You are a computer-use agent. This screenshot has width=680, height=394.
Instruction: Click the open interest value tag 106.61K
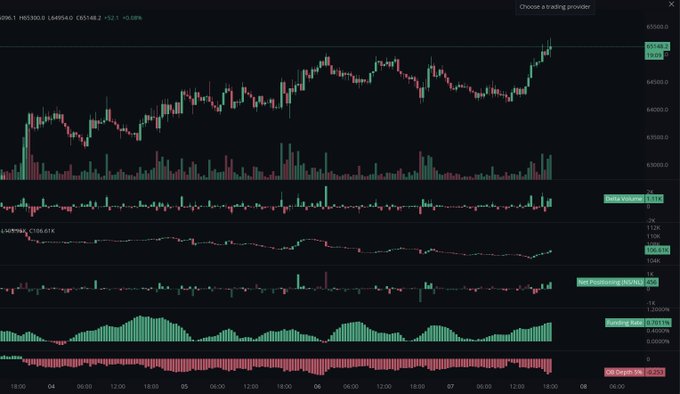coord(657,251)
